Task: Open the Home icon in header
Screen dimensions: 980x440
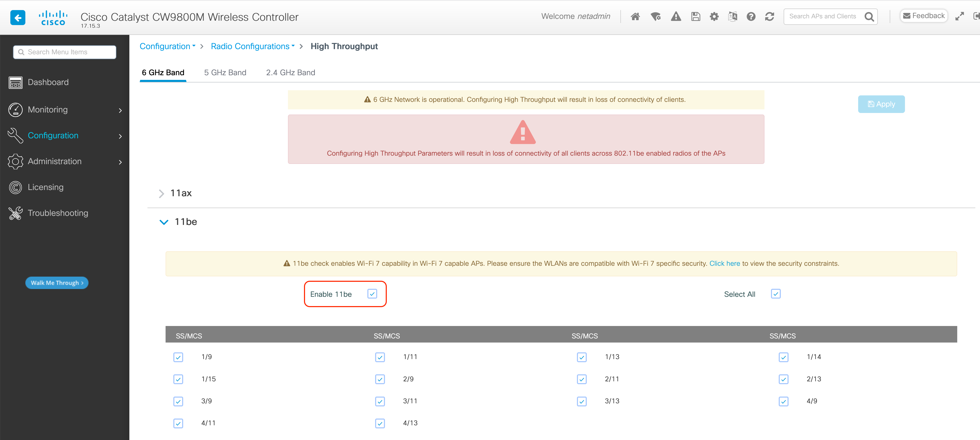Action: (x=635, y=16)
